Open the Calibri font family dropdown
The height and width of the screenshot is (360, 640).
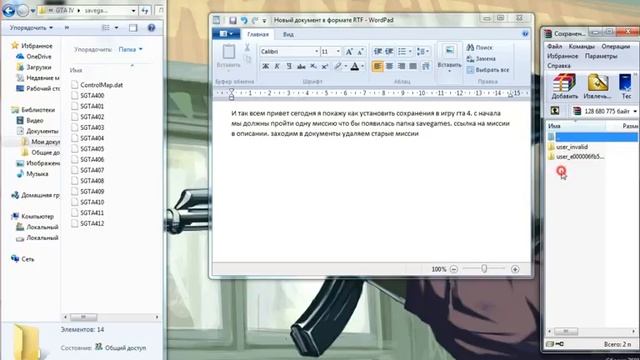tap(316, 51)
